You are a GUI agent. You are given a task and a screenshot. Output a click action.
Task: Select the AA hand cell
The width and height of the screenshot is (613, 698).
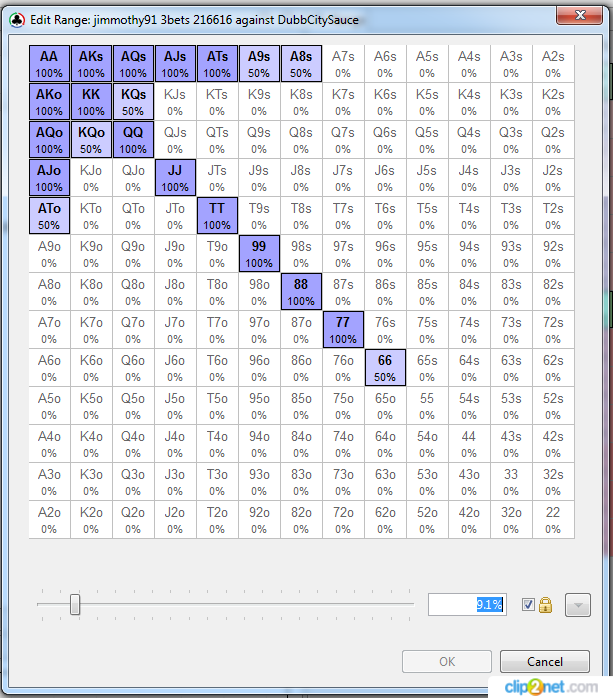click(x=49, y=64)
